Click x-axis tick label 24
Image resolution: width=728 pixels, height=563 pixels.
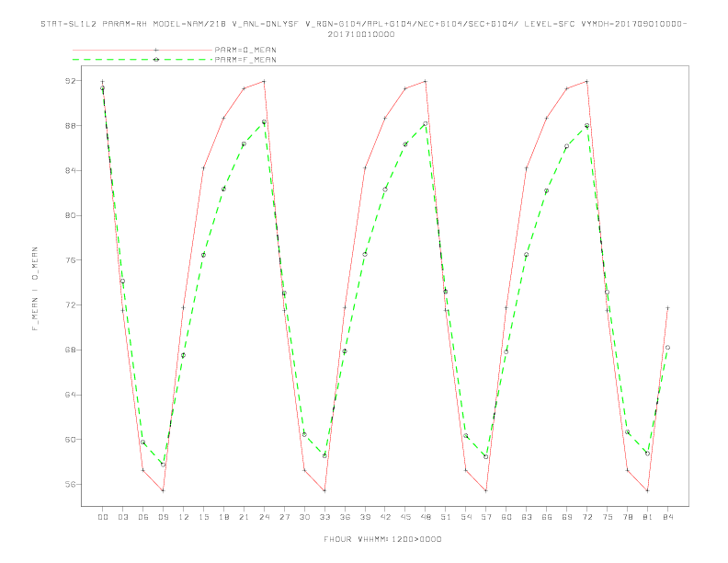pyautogui.click(x=264, y=517)
